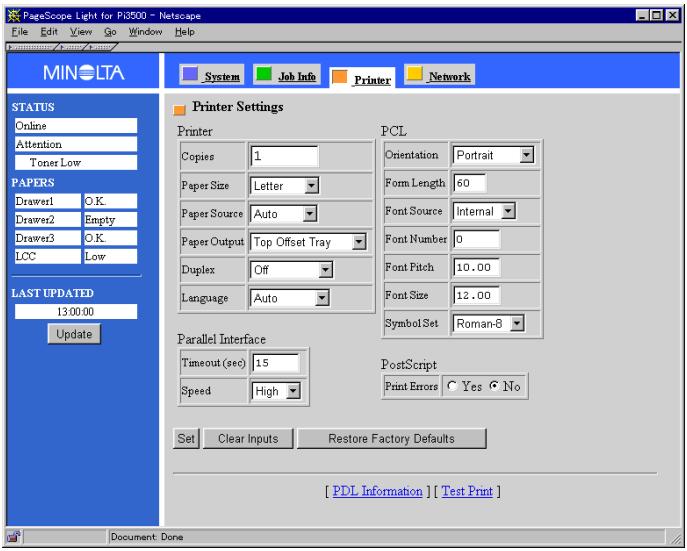Viewport: 687px width, 551px height.
Task: Click Drawer2 'Empty' status cell
Action: pos(110,219)
